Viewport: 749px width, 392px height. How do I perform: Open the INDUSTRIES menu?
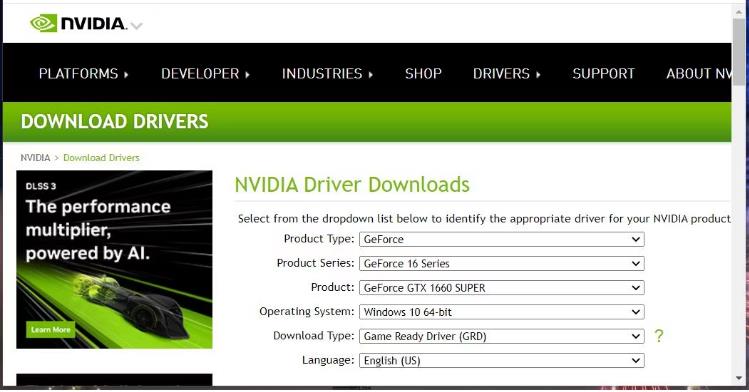(327, 74)
